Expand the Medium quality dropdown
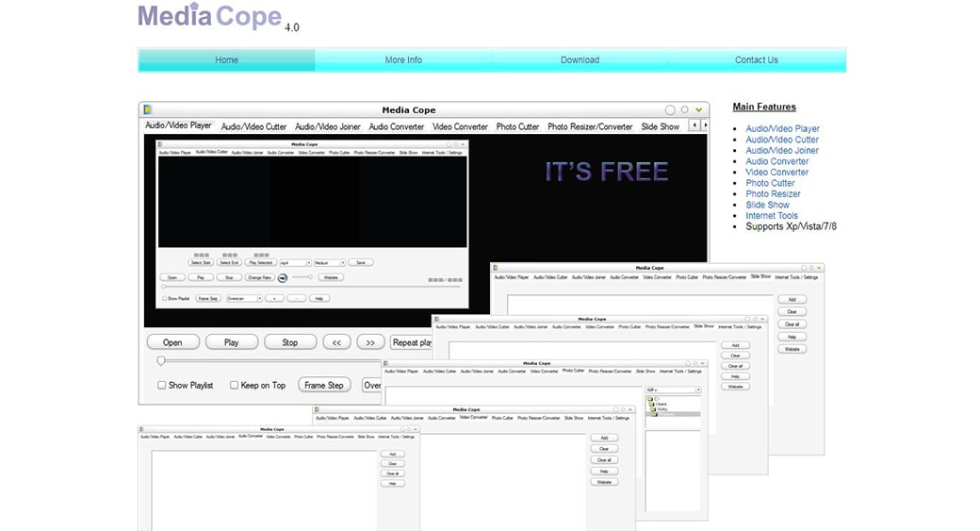980x531 pixels. click(x=328, y=263)
